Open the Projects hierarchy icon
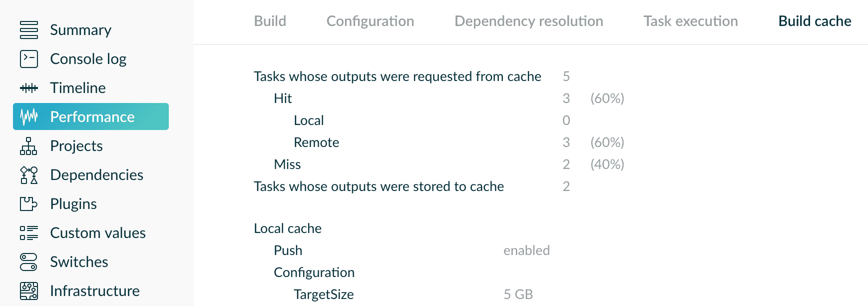 tap(29, 146)
